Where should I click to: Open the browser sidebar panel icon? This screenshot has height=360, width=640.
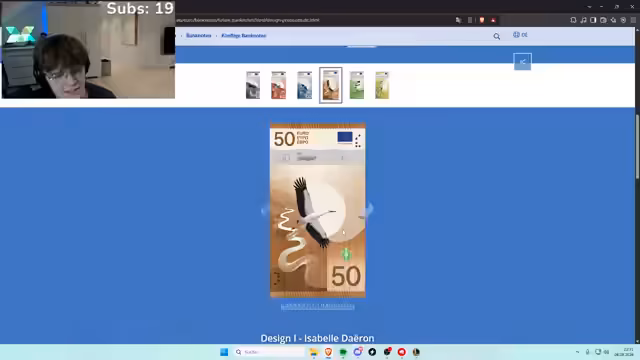pyautogui.click(x=593, y=20)
